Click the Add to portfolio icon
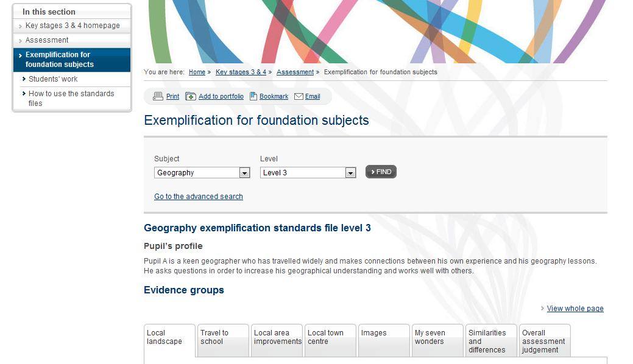The width and height of the screenshot is (633, 364). click(x=190, y=96)
